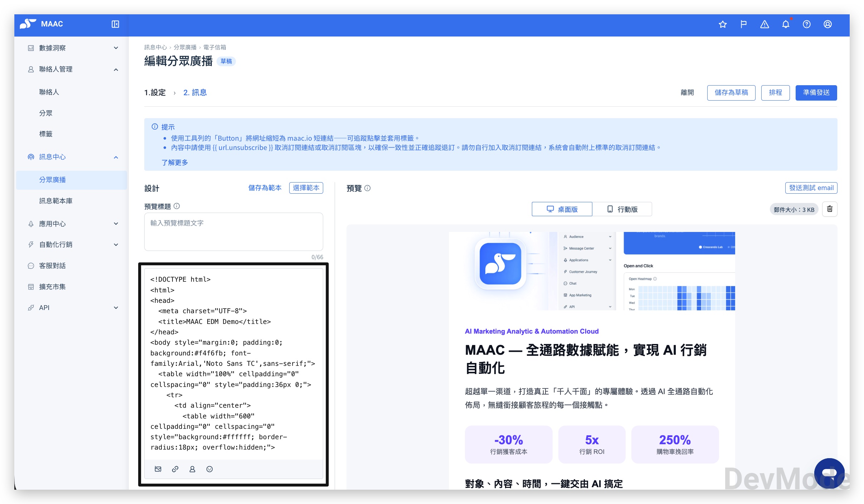Click the 準備發送 button

tap(816, 93)
